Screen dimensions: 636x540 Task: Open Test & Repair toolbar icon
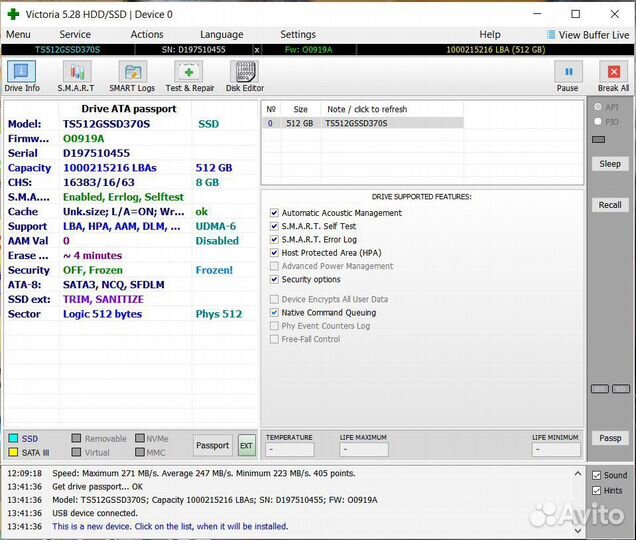(x=189, y=72)
